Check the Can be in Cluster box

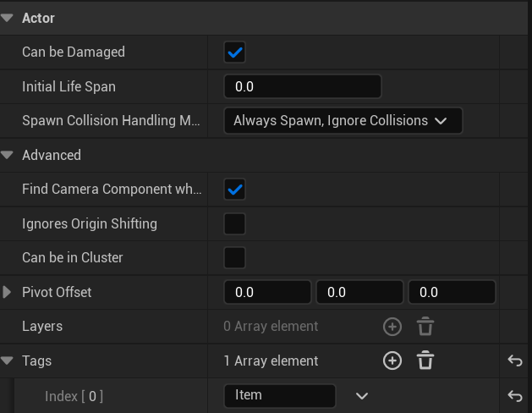click(x=234, y=257)
